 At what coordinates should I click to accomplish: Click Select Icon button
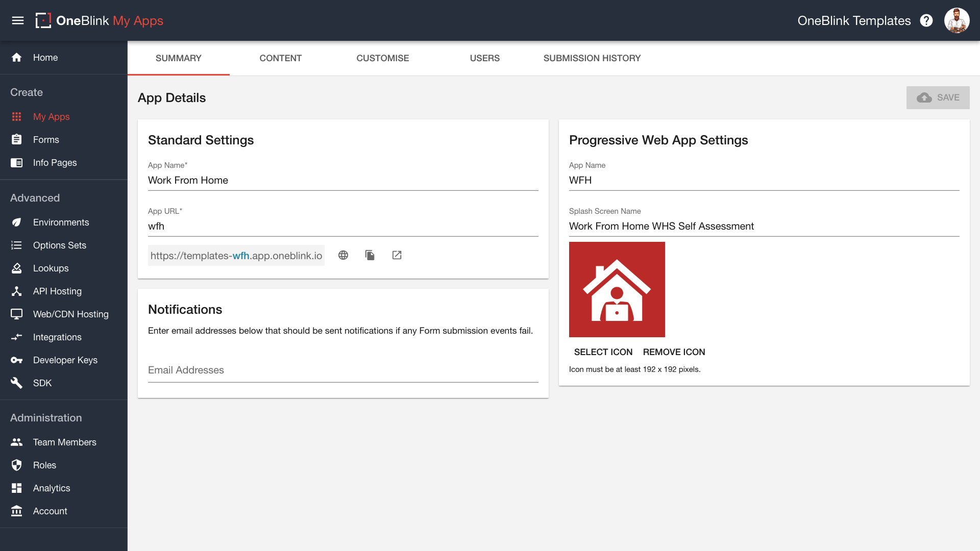pos(603,352)
